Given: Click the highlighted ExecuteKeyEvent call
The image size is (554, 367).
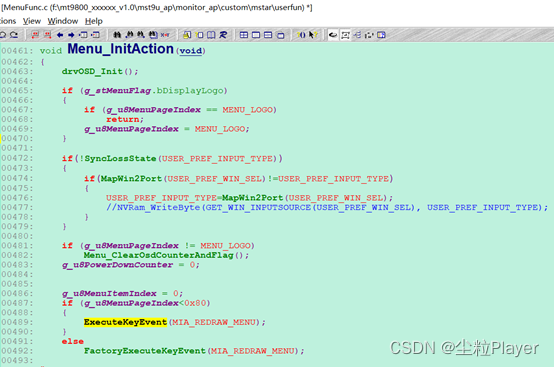Looking at the screenshot, I should pyautogui.click(x=125, y=322).
